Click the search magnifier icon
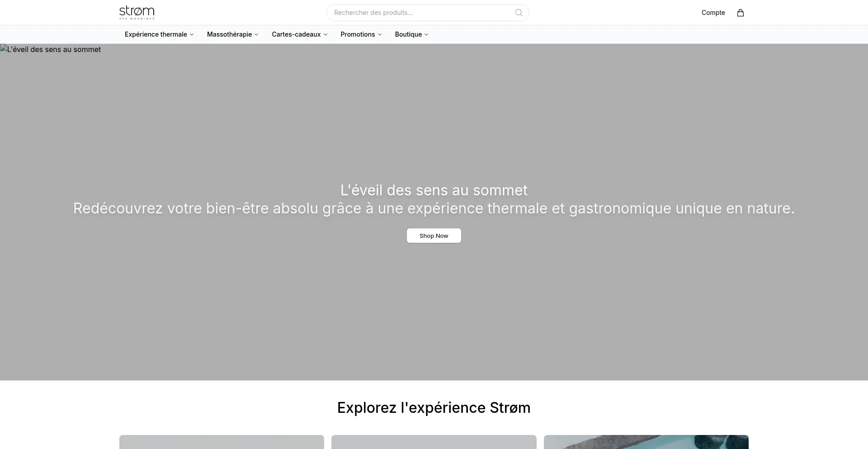This screenshot has width=868, height=449. tap(519, 13)
